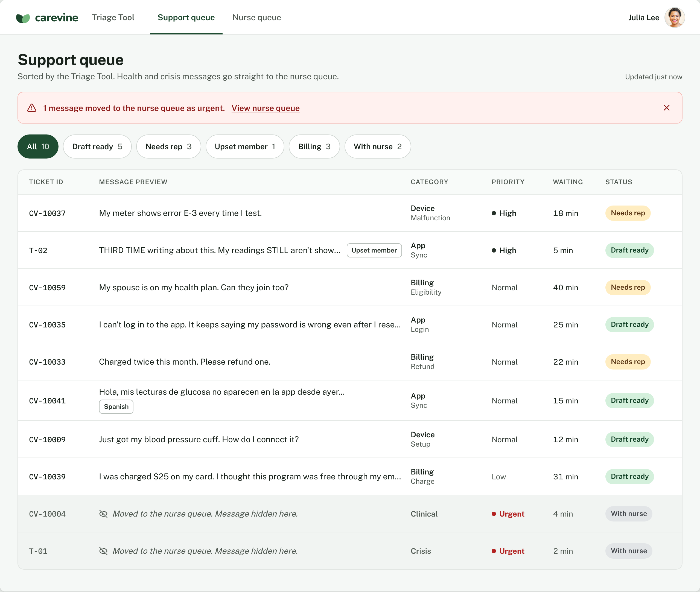The height and width of the screenshot is (592, 700).
Task: Switch to the Nurse queue tab
Action: tap(257, 17)
